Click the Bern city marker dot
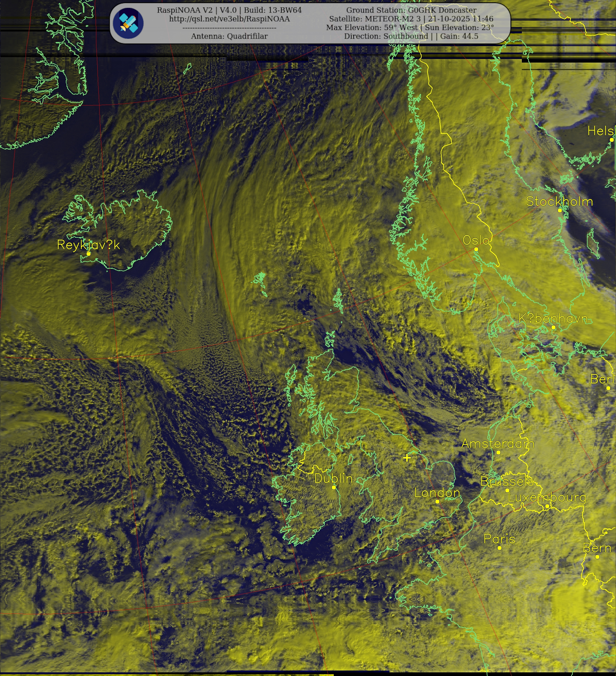The image size is (616, 676). click(x=597, y=557)
